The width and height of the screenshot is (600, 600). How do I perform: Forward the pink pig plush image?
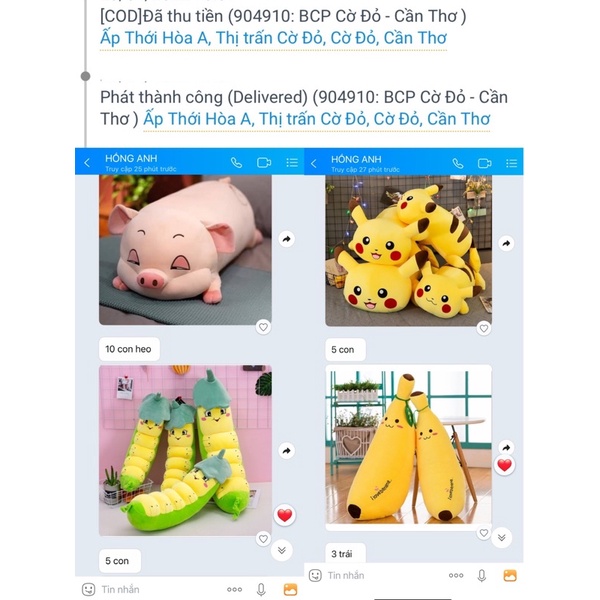[x=286, y=240]
